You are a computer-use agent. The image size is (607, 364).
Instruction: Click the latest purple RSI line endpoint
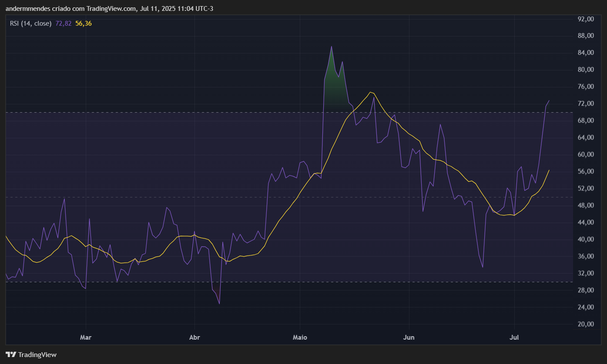pos(549,100)
